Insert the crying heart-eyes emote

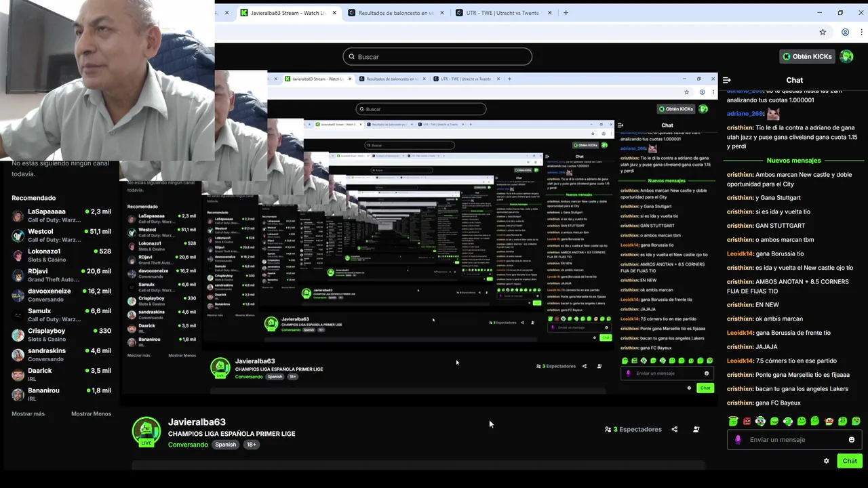coord(856,421)
